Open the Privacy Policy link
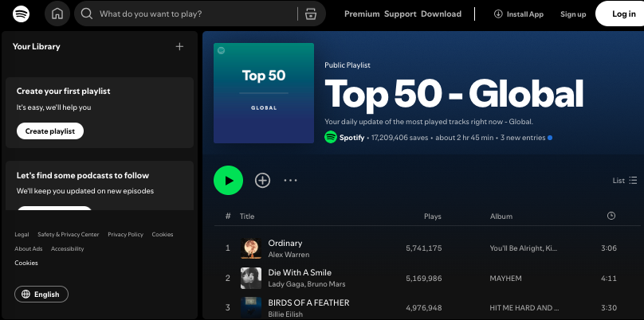 click(126, 235)
